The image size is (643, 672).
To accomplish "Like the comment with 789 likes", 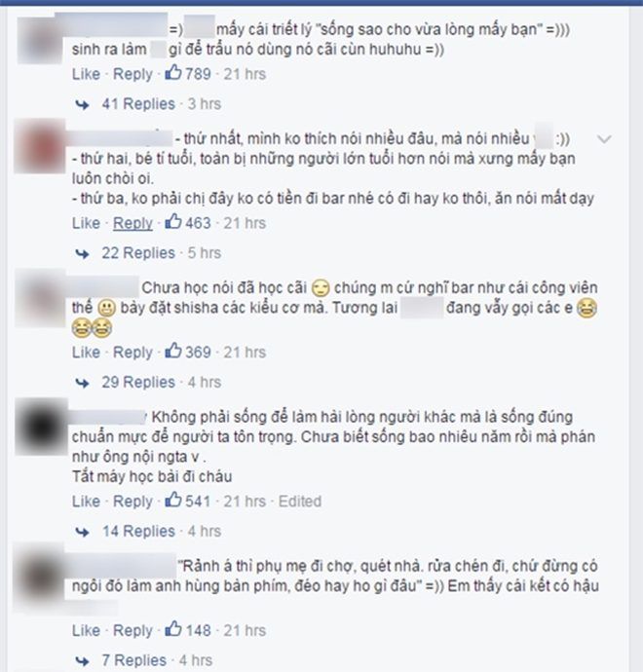I will click(x=86, y=74).
